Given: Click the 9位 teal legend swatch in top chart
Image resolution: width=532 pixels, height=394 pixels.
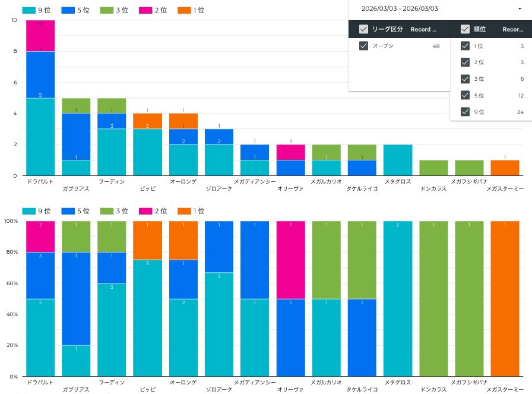Looking at the screenshot, I should click(x=28, y=10).
